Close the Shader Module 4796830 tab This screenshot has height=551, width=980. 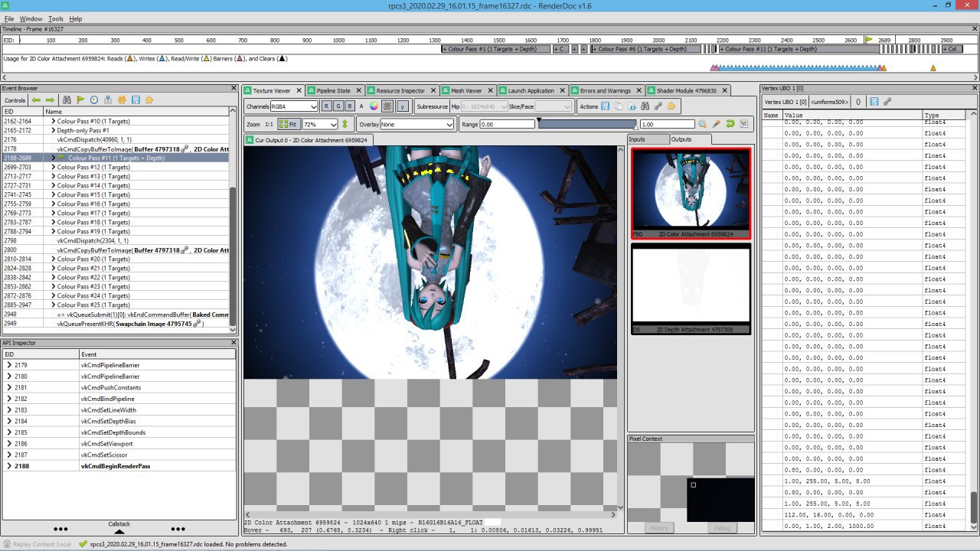724,90
